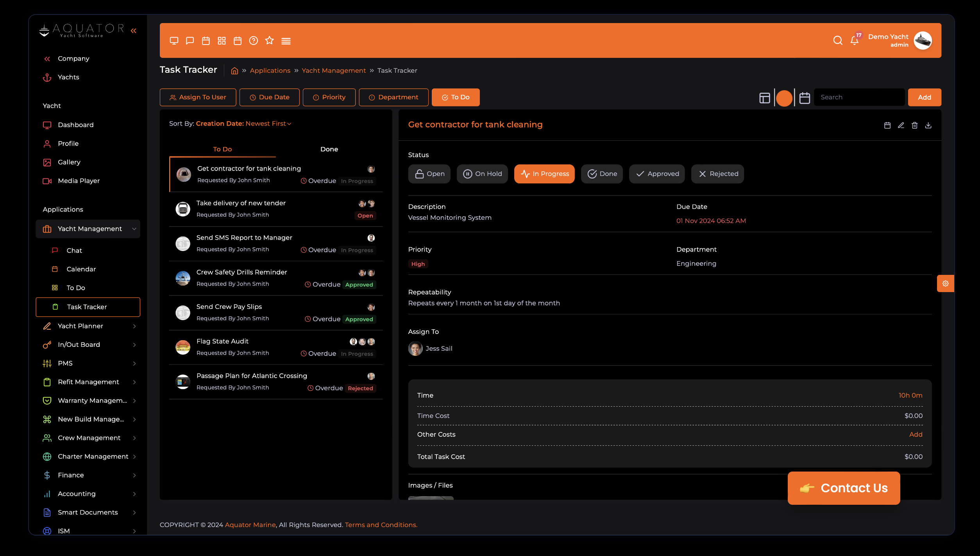This screenshot has width=980, height=556.
Task: Set task status to On Hold
Action: click(x=482, y=174)
